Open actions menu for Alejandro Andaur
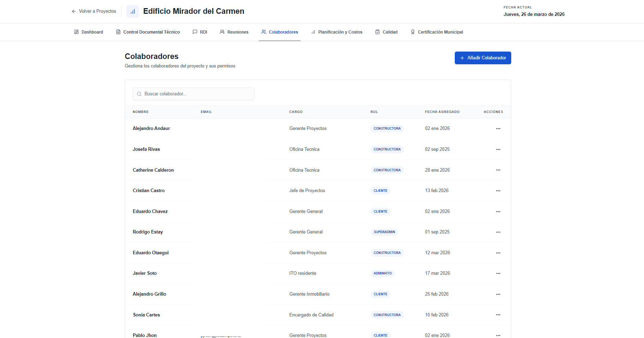The height and width of the screenshot is (338, 644). [498, 129]
